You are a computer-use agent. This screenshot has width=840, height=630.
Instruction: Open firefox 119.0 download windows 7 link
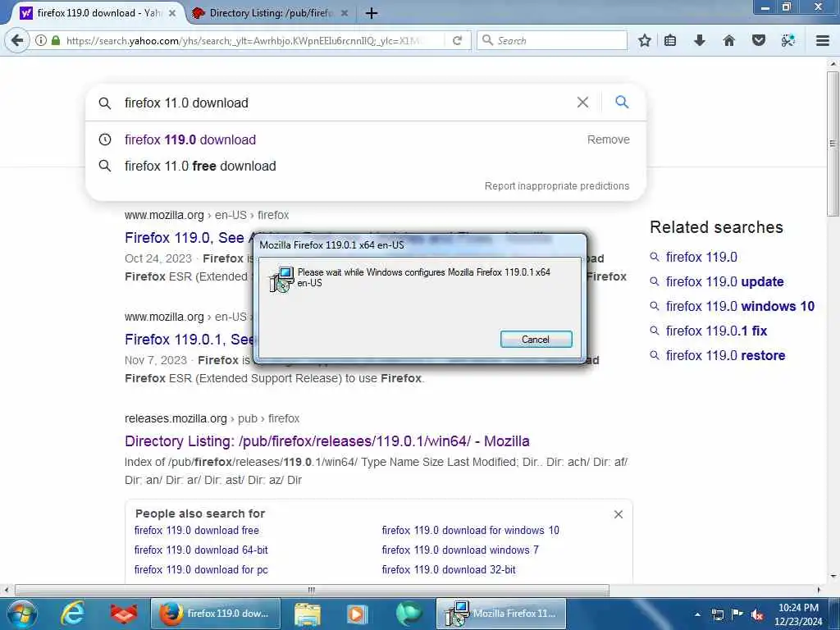[460, 550]
